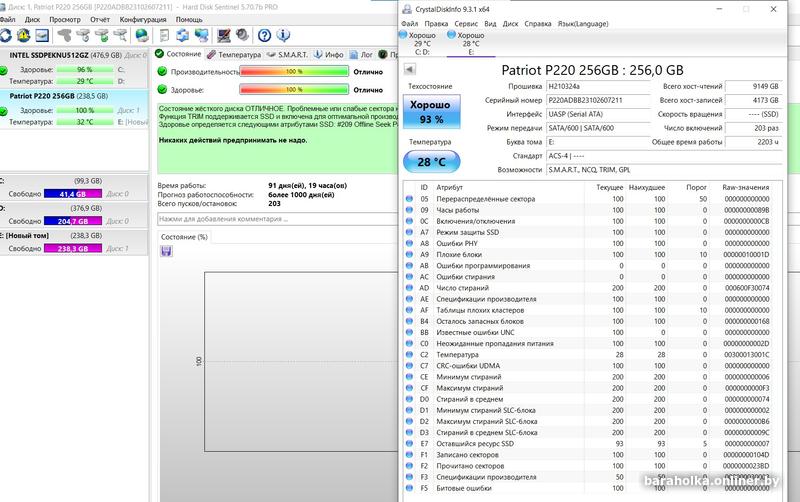Image resolution: width=800 pixels, height=502 pixels.
Task: Click the status circle for attribute 05 row
Action: 409,199
